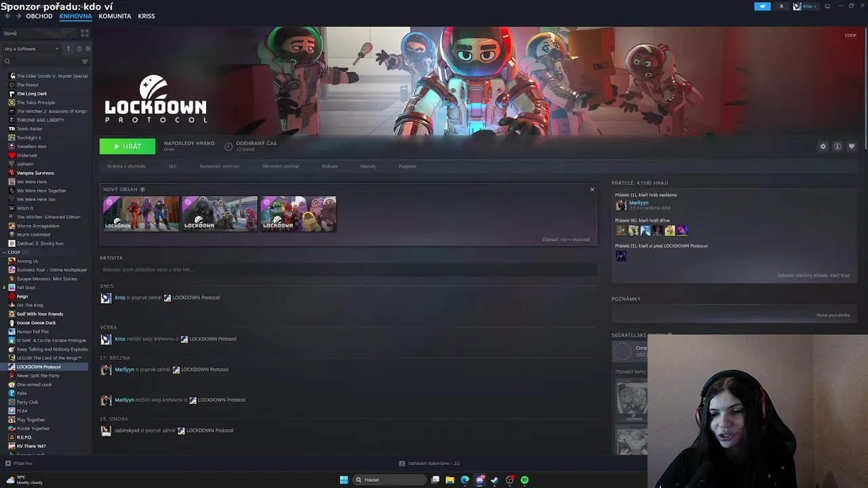Open Windows Start menu
Screen dimensions: 868x488
[x=344, y=480]
